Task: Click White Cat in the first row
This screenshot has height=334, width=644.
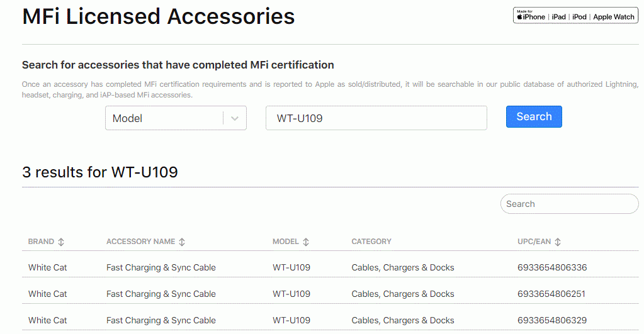Action: pos(48,267)
